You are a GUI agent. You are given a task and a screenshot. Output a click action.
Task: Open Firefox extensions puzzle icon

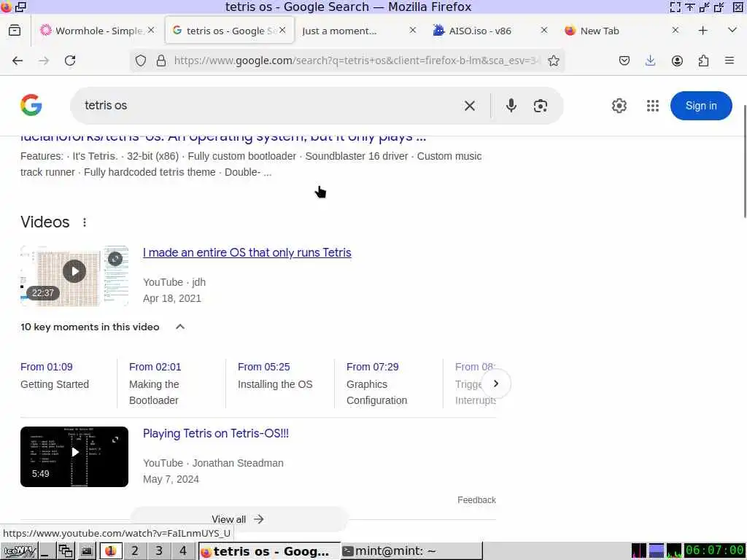pyautogui.click(x=703, y=61)
